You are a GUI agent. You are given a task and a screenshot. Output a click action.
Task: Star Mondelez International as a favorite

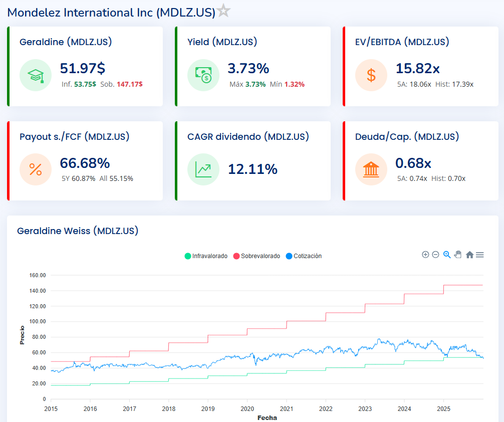(x=222, y=11)
